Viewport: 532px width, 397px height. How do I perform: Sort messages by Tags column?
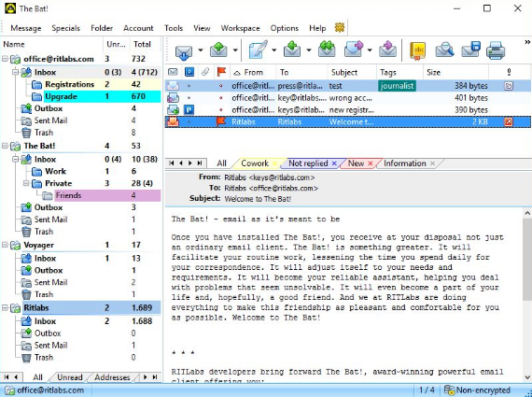[x=399, y=72]
